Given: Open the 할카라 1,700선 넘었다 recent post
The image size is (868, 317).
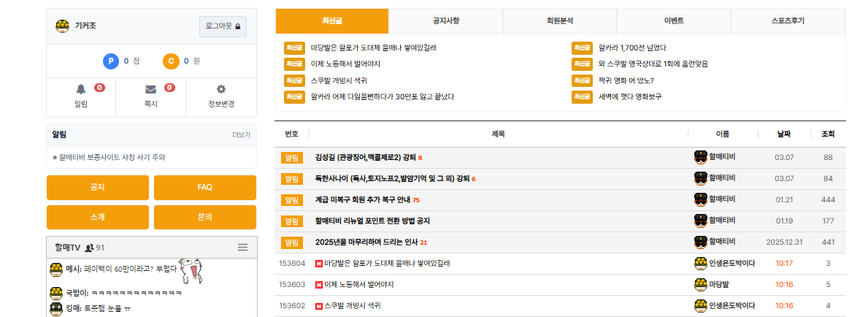Looking at the screenshot, I should coord(631,48).
